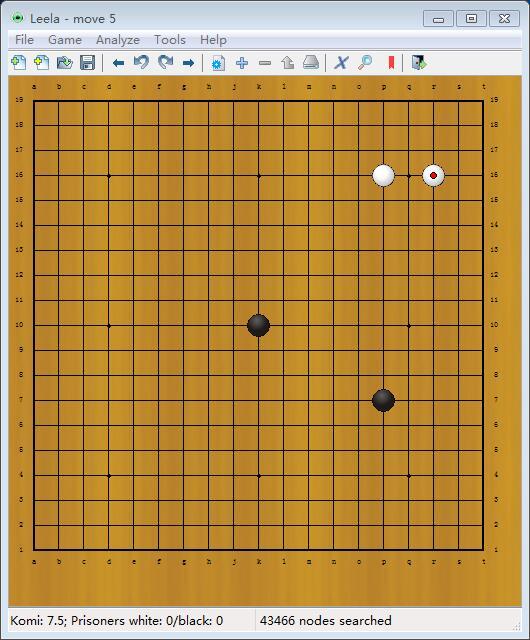The width and height of the screenshot is (530, 640).
Task: Click the magnifying glass analyze icon
Action: pyautogui.click(x=365, y=63)
